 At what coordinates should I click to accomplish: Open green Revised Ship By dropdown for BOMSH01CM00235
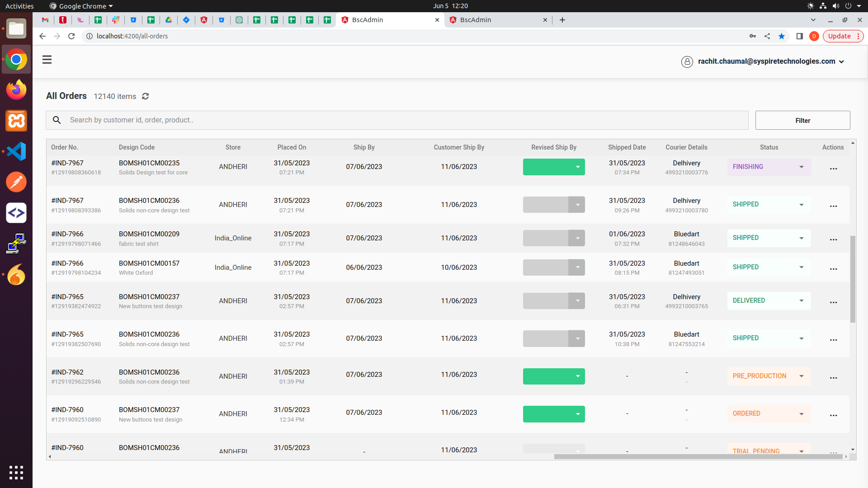pyautogui.click(x=554, y=167)
